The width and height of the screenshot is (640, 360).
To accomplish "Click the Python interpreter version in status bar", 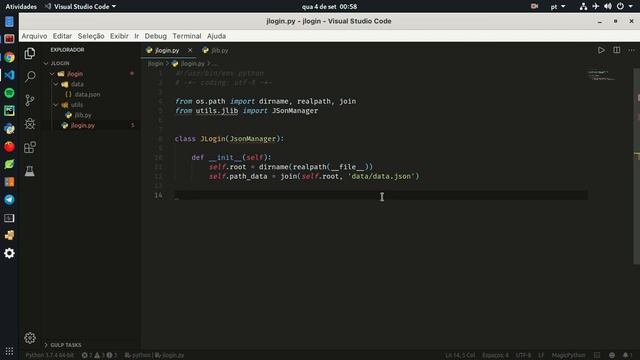I will (x=50, y=355).
